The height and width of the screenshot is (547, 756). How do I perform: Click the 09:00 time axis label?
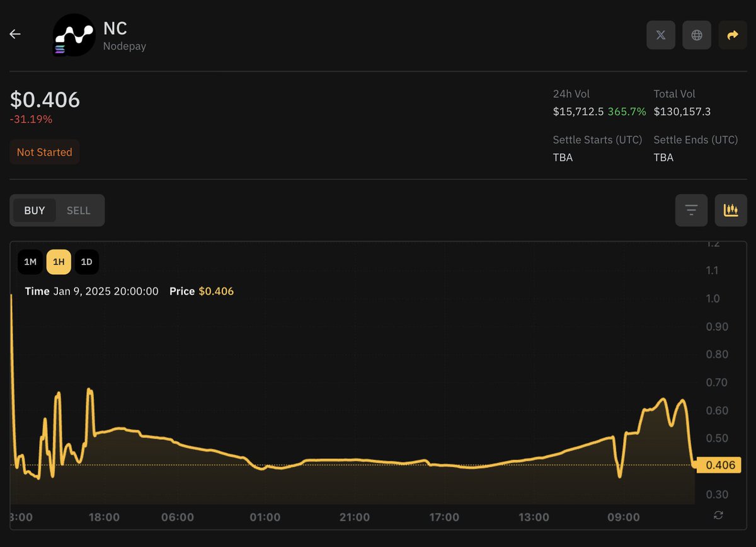pyautogui.click(x=623, y=517)
